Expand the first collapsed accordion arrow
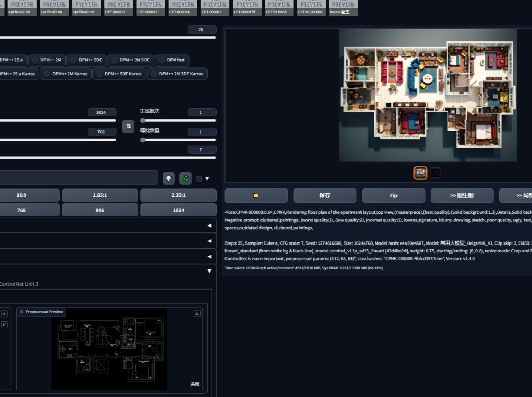Screen dimensions: 532x397 coord(209,225)
